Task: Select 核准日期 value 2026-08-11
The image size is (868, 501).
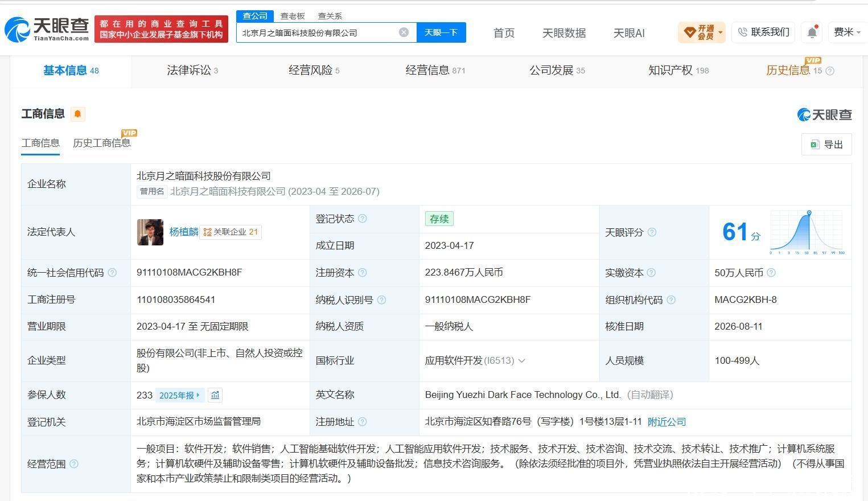Action: point(738,327)
